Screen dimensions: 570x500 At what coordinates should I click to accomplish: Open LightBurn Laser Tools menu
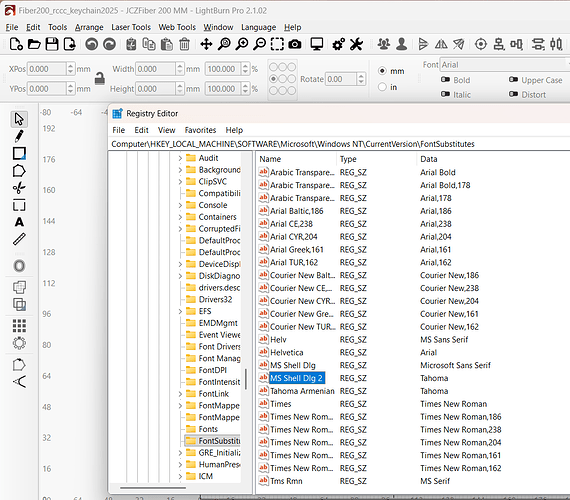(x=131, y=27)
